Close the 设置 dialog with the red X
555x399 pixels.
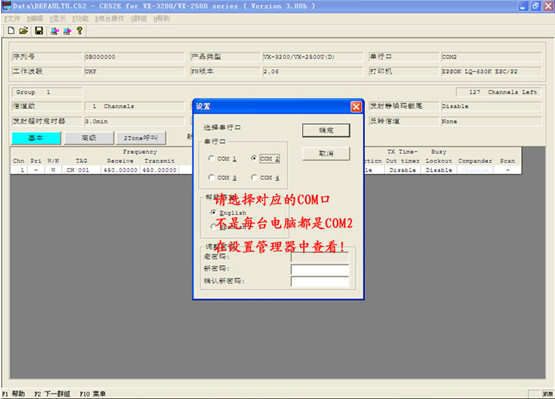[356, 106]
